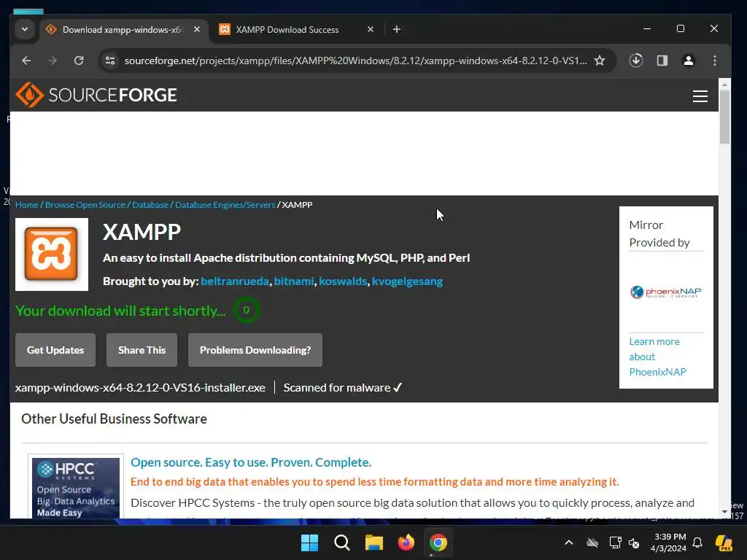Open the notifications bell icon

pos(697,542)
